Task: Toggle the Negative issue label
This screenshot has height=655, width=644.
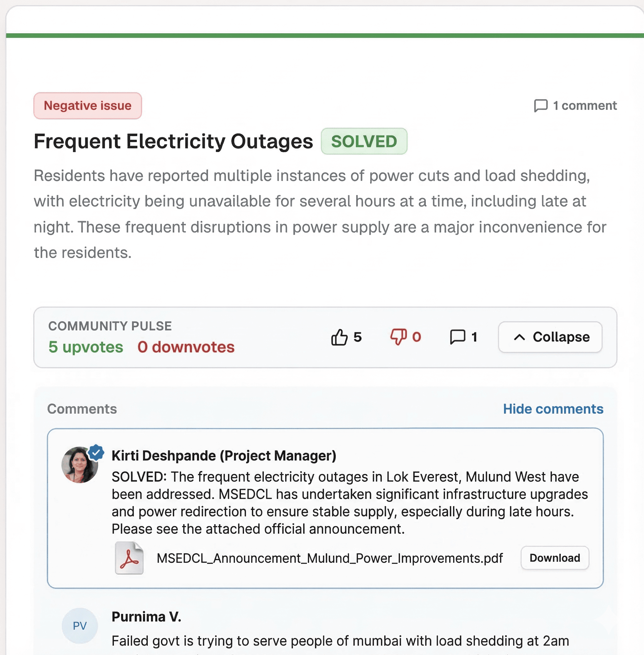Action: (x=88, y=106)
